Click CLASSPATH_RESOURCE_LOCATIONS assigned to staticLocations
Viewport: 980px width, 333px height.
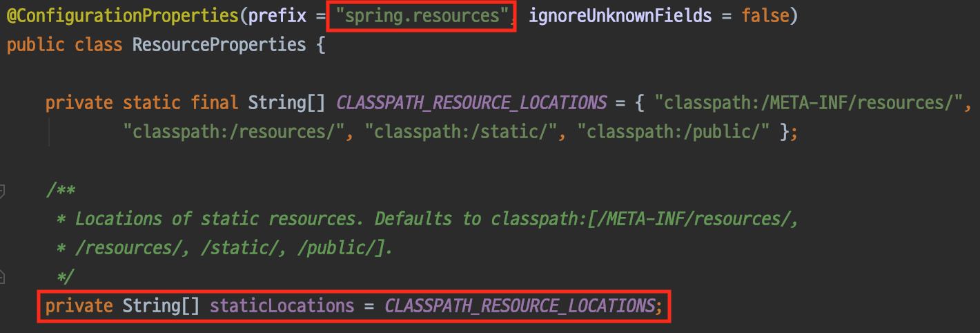tap(520, 305)
